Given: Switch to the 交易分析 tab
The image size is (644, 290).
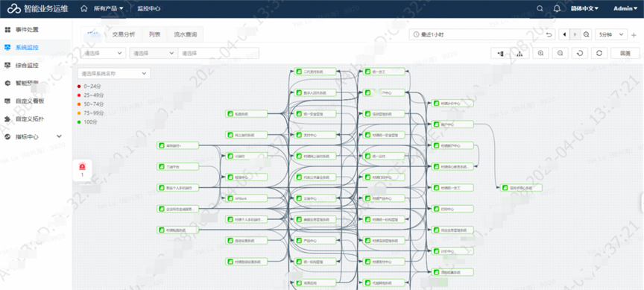Looking at the screenshot, I should pyautogui.click(x=124, y=34).
